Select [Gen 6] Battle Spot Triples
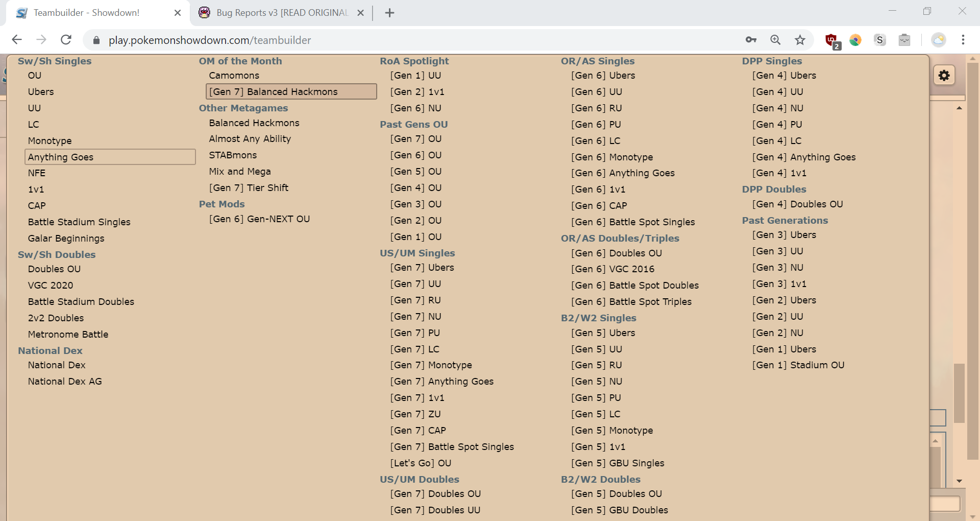The height and width of the screenshot is (521, 980). pyautogui.click(x=631, y=301)
